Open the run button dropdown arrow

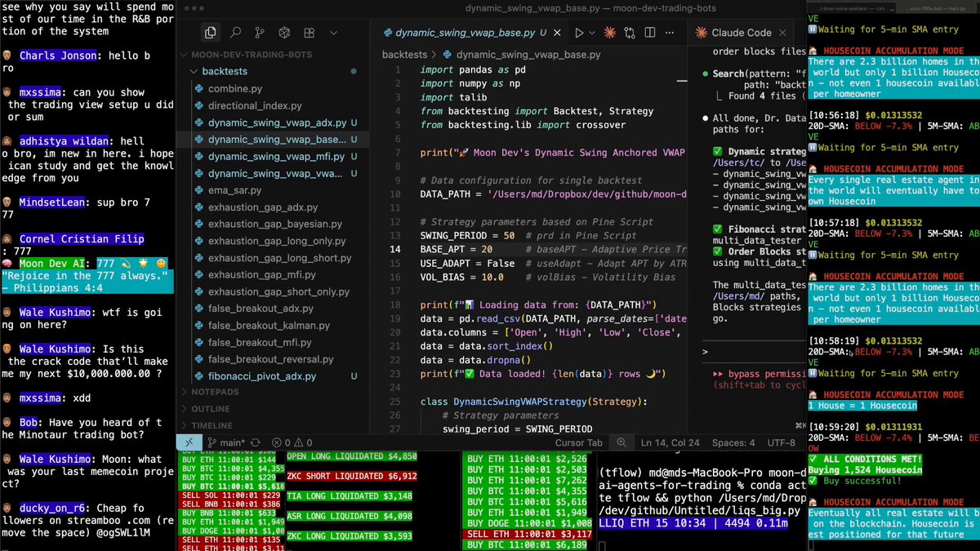point(591,33)
